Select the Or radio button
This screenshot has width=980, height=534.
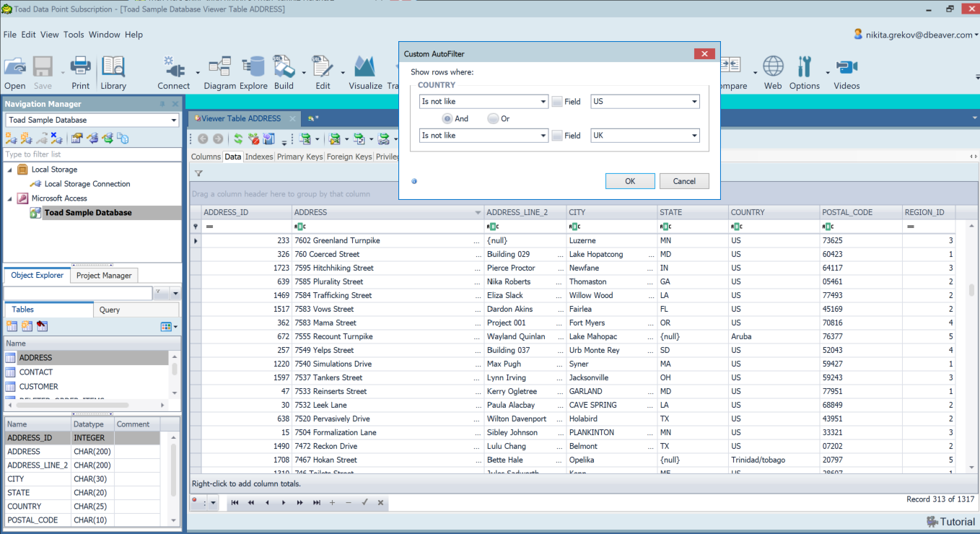pos(494,118)
